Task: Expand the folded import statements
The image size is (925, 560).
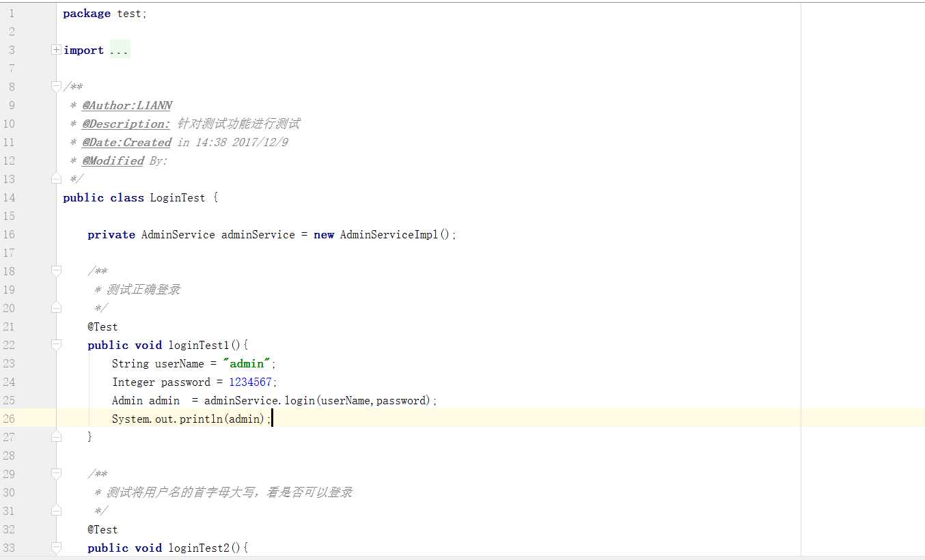Action: click(x=56, y=50)
